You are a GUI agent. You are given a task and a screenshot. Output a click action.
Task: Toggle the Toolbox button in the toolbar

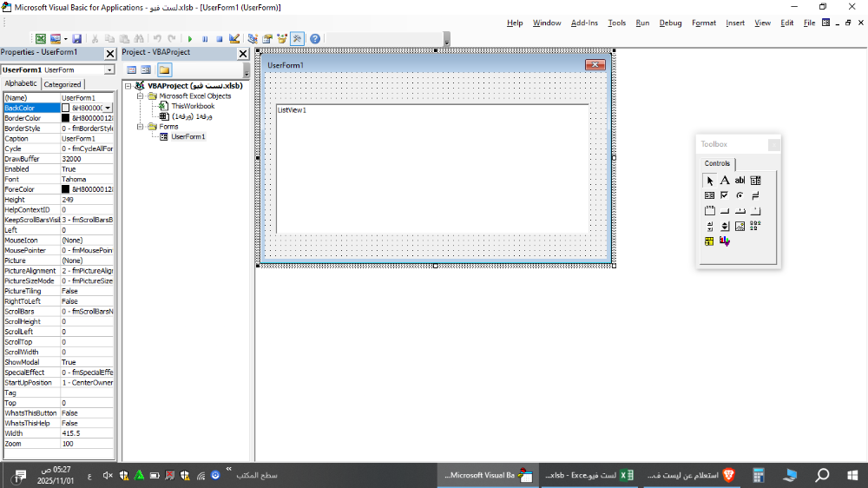(297, 39)
